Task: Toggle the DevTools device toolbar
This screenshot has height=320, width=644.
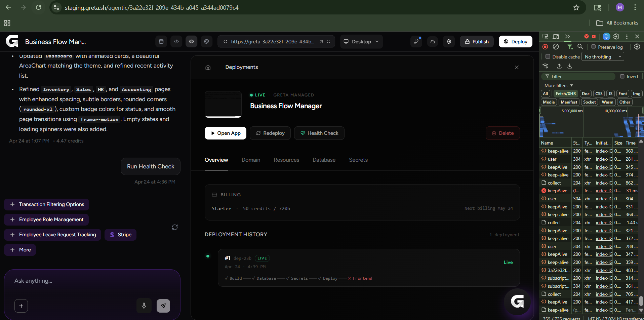Action: point(556,36)
